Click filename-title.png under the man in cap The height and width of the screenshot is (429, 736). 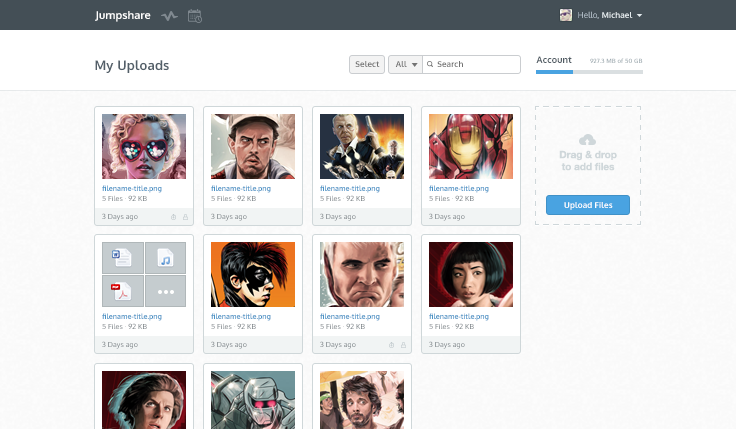tap(241, 188)
